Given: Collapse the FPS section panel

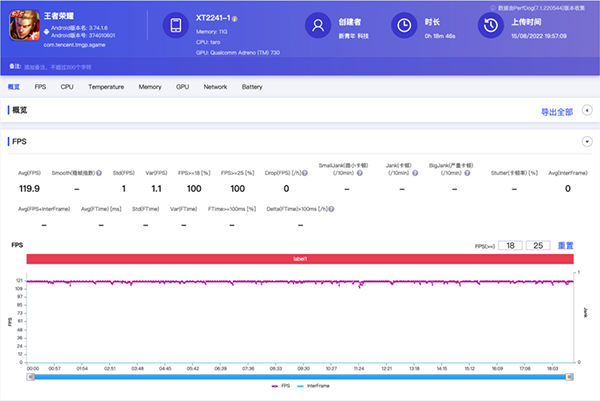Looking at the screenshot, I should coord(586,142).
